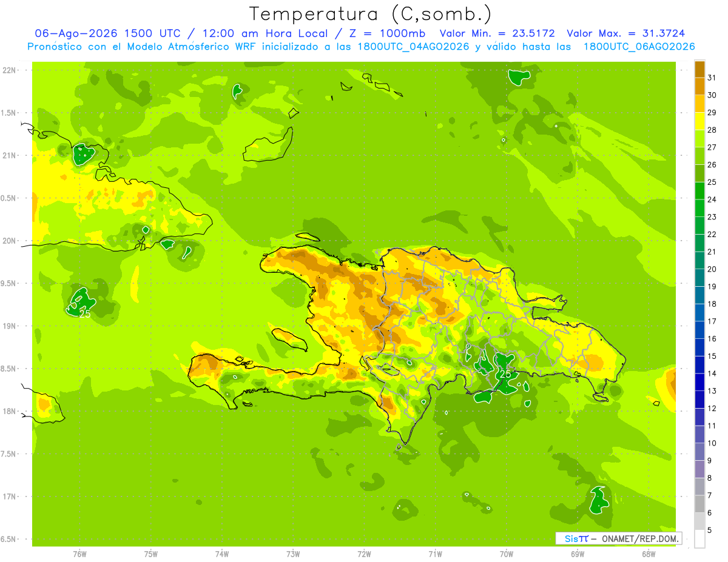Click the "75W" longitude axis label
728x562 pixels.
(151, 554)
